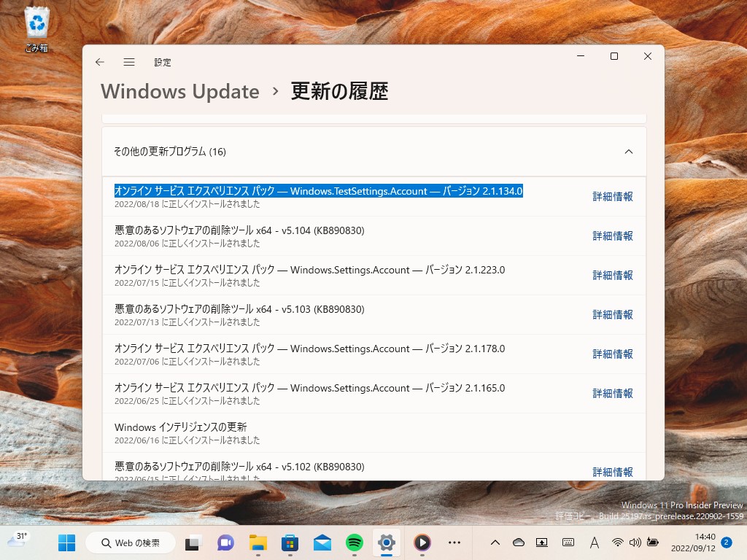Launch the Mail app
This screenshot has width=747, height=560.
point(324,542)
